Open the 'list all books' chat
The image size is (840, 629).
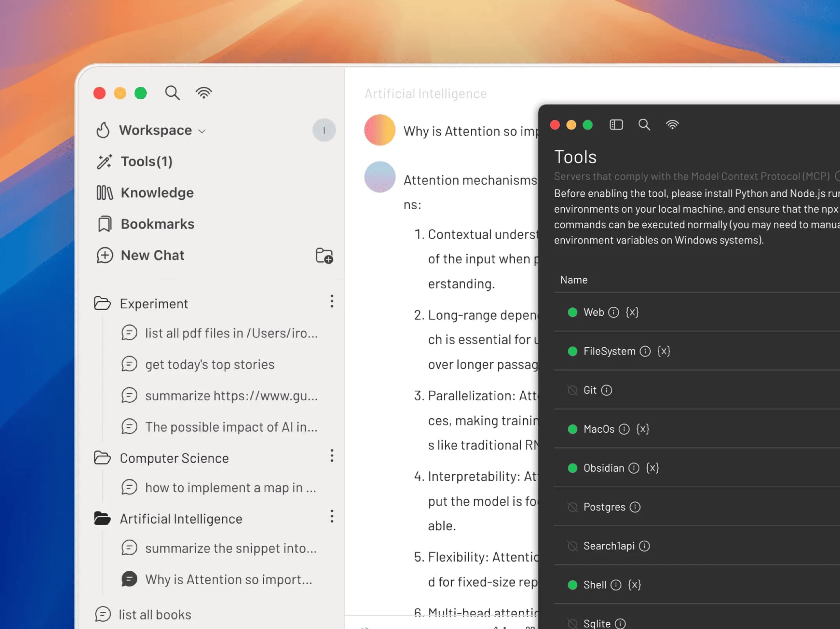(155, 615)
